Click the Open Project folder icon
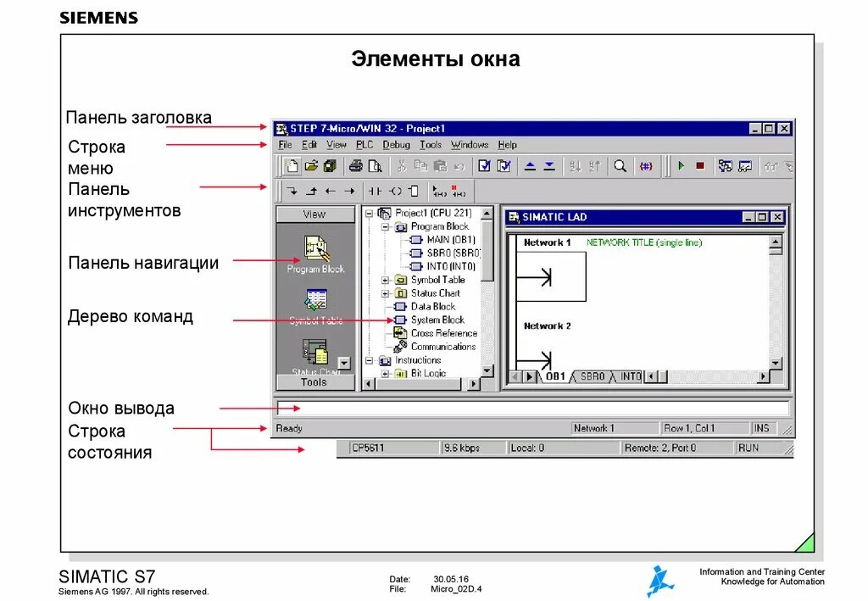868x601 pixels. [311, 166]
